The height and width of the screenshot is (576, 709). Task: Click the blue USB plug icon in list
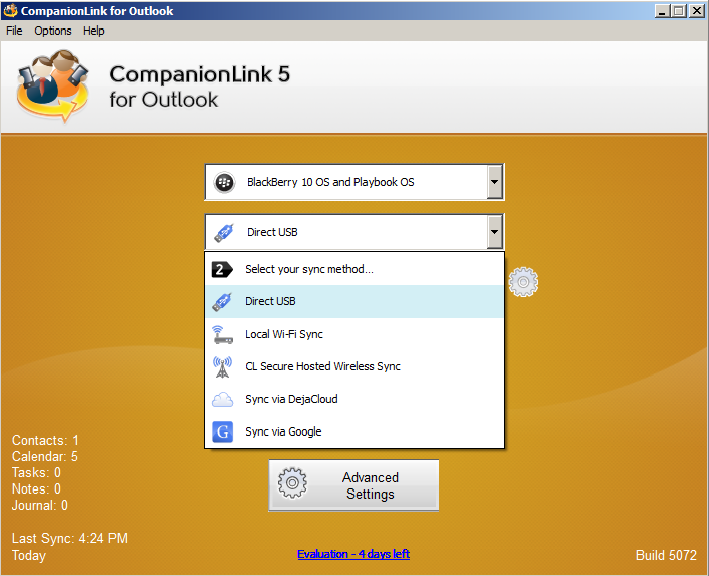[222, 302]
